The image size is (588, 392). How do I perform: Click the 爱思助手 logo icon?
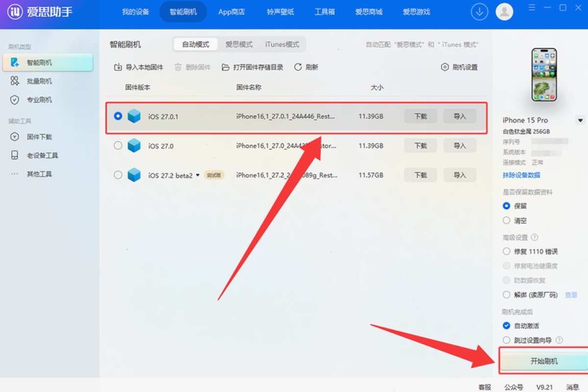[x=15, y=12]
